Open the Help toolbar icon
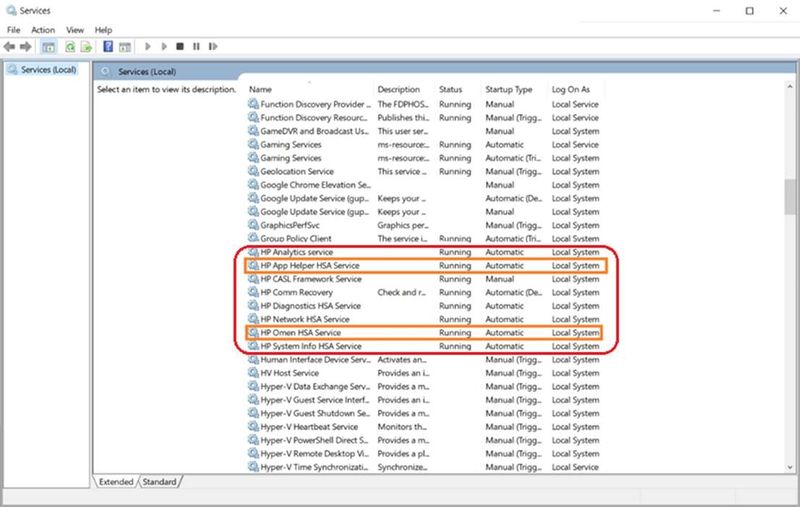The image size is (800, 507). pos(108,46)
